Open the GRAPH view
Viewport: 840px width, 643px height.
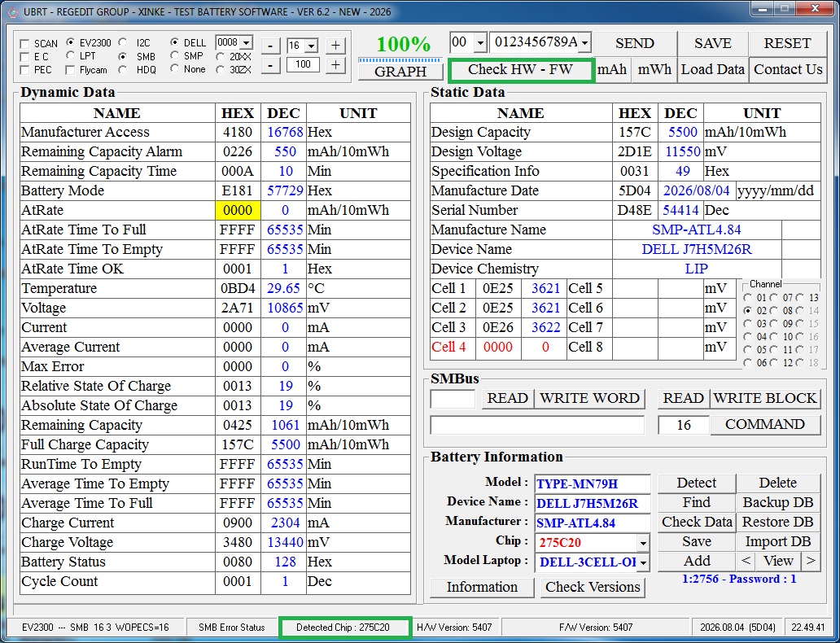(x=400, y=72)
